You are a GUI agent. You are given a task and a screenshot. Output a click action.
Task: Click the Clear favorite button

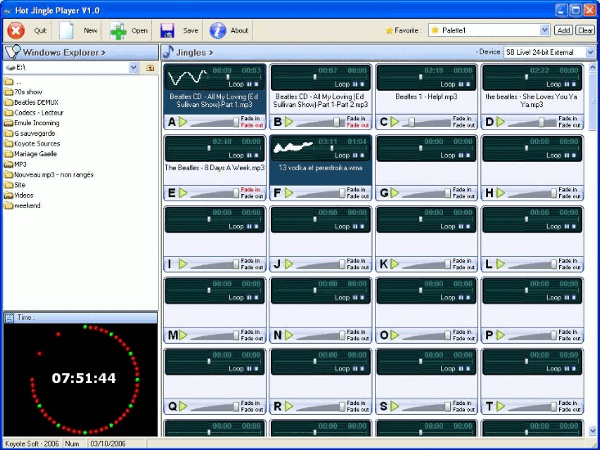pyautogui.click(x=586, y=30)
